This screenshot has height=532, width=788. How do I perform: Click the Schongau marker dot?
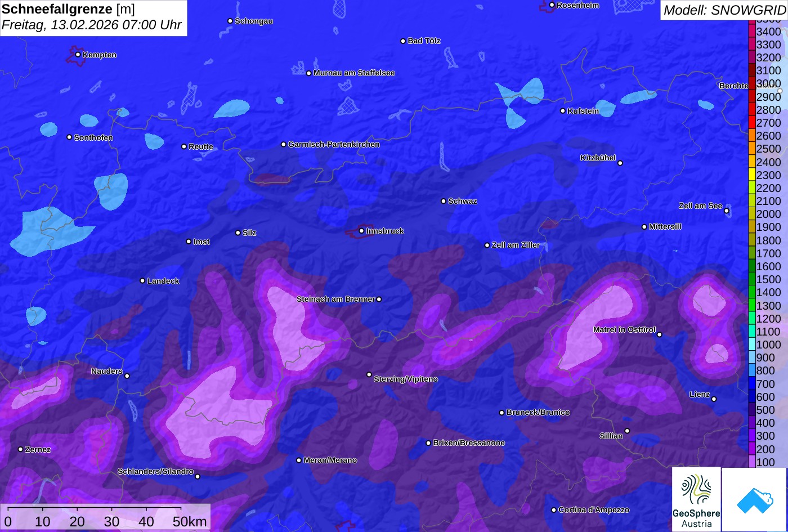[230, 21]
